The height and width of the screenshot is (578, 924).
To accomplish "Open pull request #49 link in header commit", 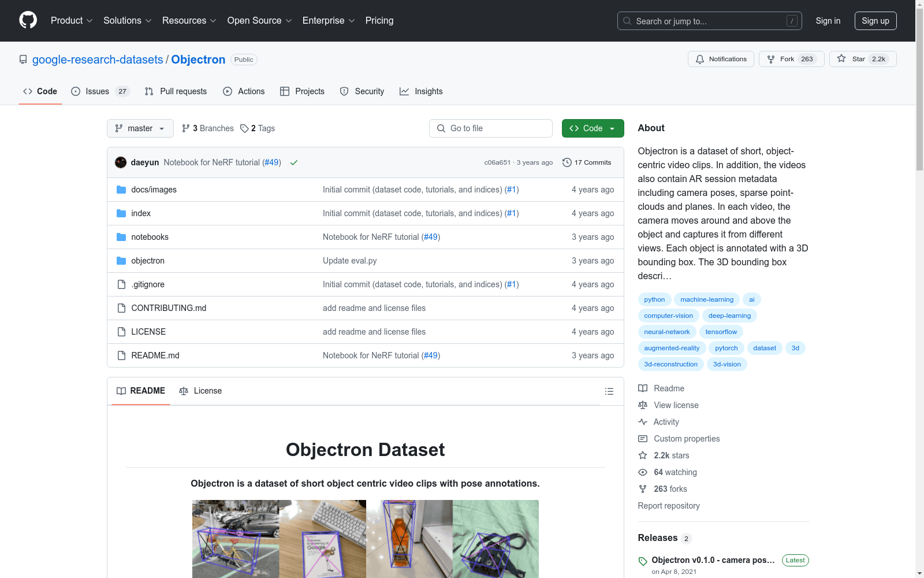I will (x=271, y=162).
